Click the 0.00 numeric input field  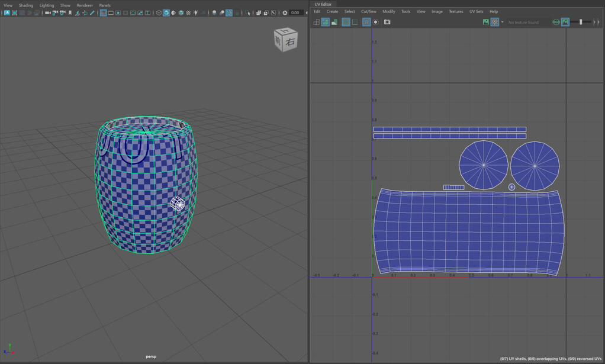point(294,13)
